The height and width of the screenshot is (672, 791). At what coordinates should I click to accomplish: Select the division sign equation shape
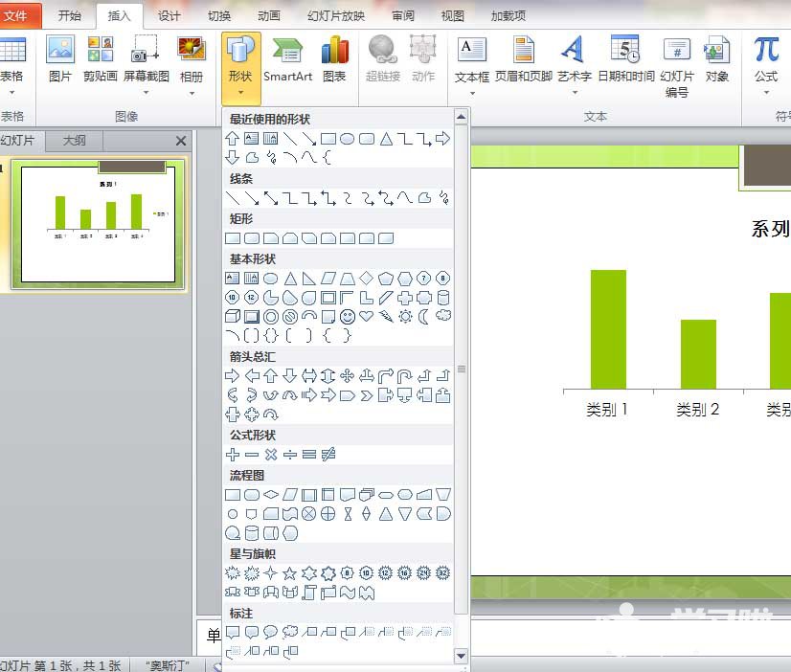[290, 455]
